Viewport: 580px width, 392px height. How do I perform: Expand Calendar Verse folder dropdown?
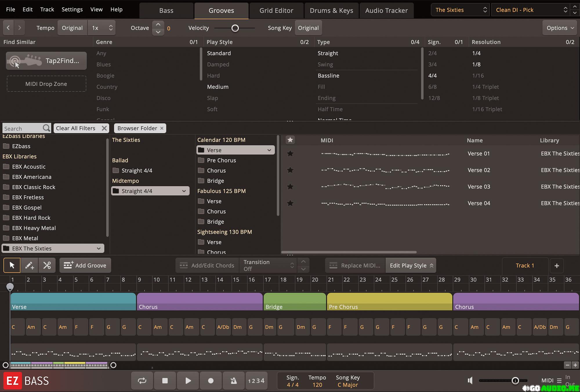pos(269,150)
